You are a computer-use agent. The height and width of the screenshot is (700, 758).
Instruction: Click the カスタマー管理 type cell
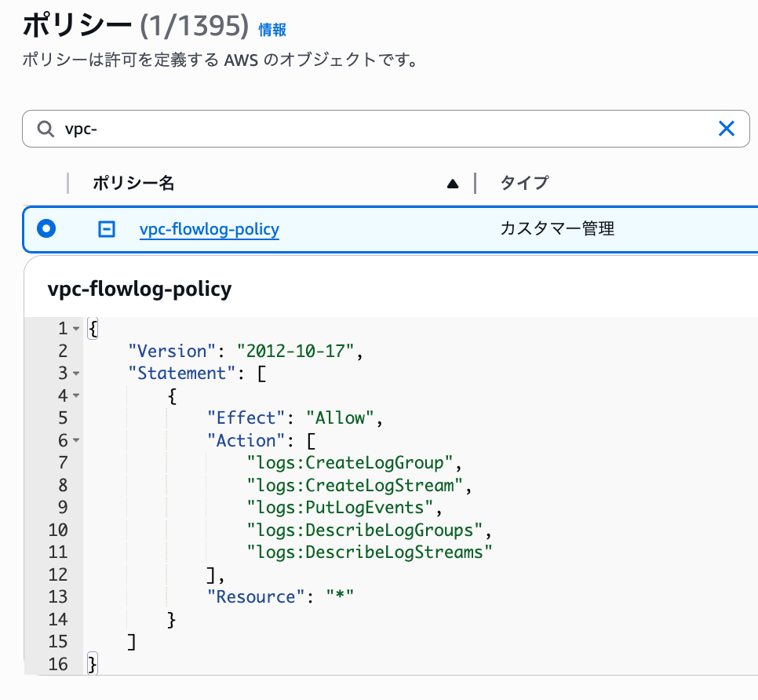557,228
